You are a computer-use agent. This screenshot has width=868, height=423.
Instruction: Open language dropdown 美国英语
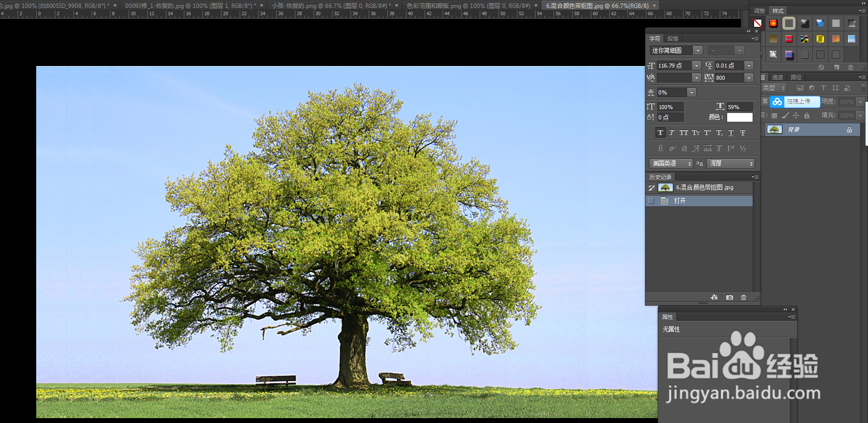(x=671, y=163)
